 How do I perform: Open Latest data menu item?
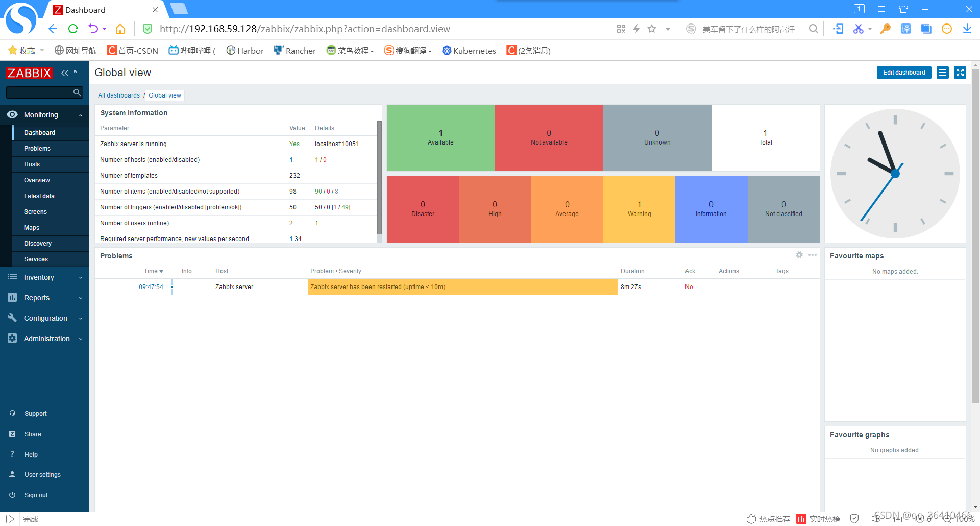pos(39,196)
